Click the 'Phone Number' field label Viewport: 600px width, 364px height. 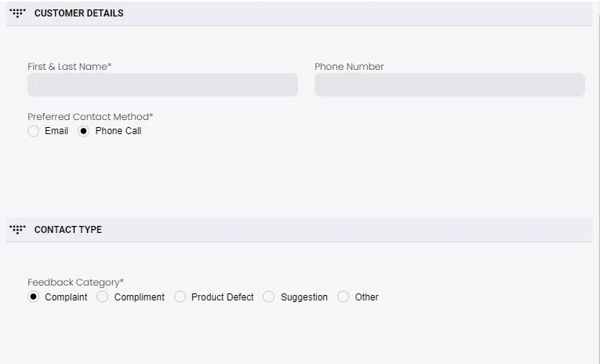(349, 67)
